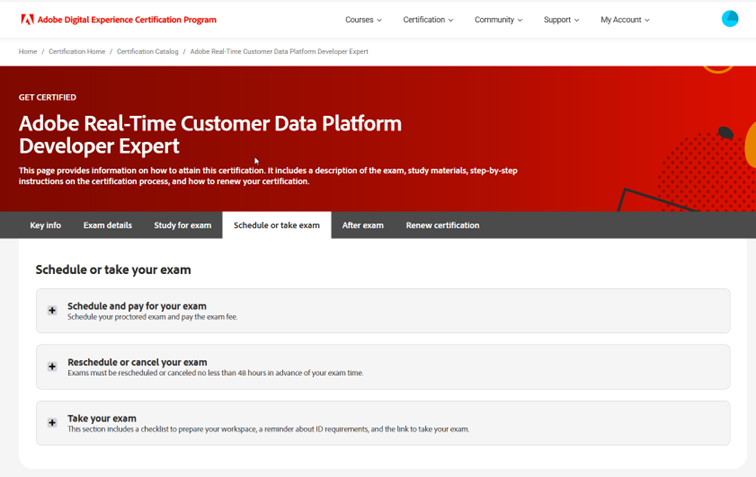Click the Adobe Real-Time Customer Data Platform breadcrumb
The width and height of the screenshot is (756, 477).
(x=279, y=52)
